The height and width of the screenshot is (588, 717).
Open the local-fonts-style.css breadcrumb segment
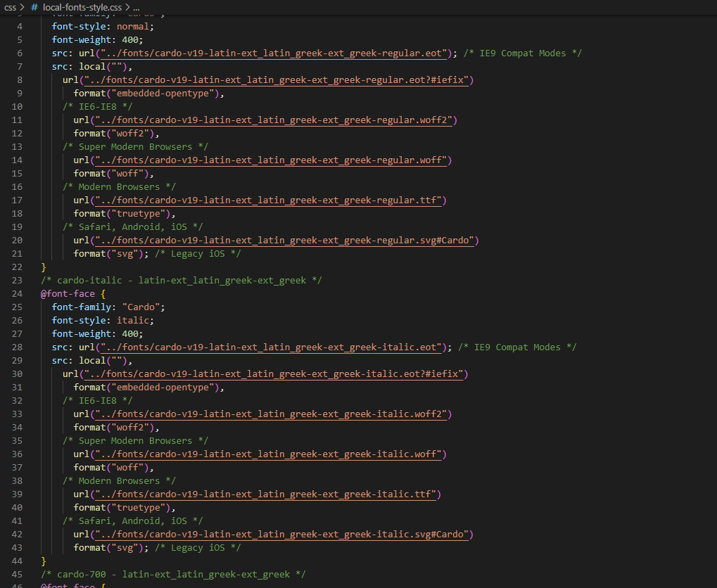tap(82, 7)
